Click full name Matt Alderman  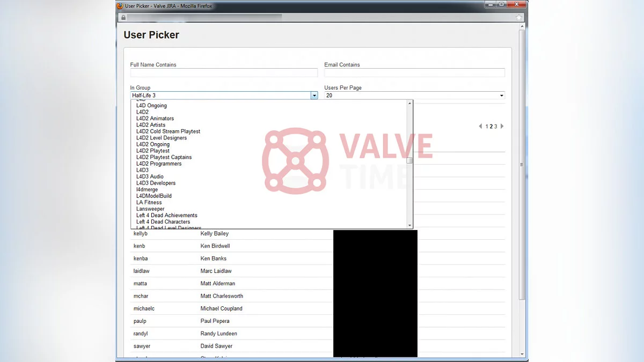tap(218, 284)
